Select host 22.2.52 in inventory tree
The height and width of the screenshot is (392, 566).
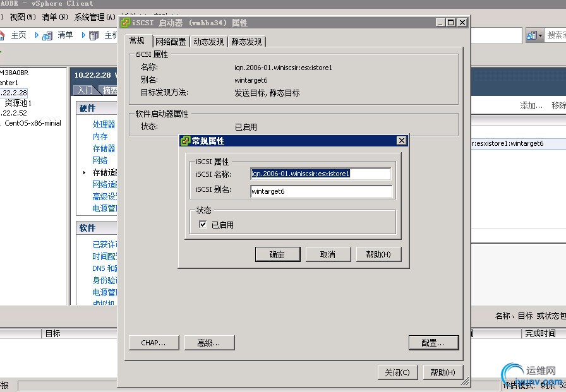tap(13, 113)
